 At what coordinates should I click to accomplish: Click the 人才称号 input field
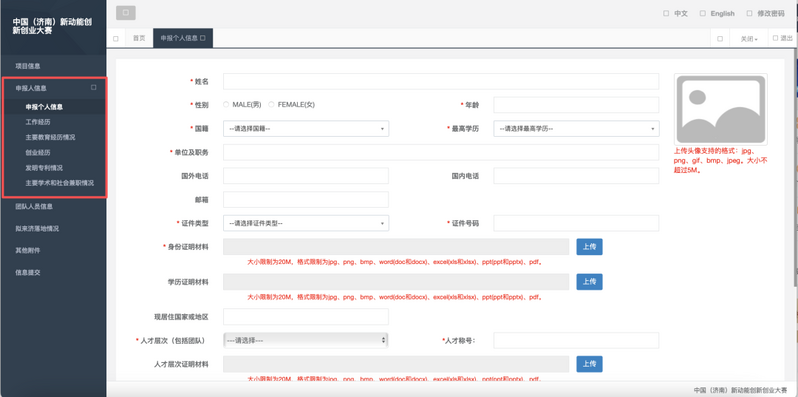pyautogui.click(x=576, y=341)
